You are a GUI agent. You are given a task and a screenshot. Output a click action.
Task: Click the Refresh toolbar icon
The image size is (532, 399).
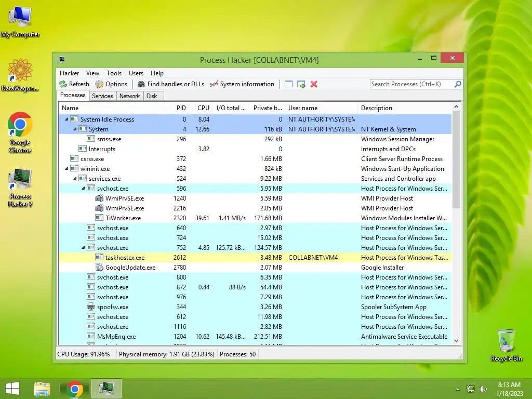click(x=63, y=84)
